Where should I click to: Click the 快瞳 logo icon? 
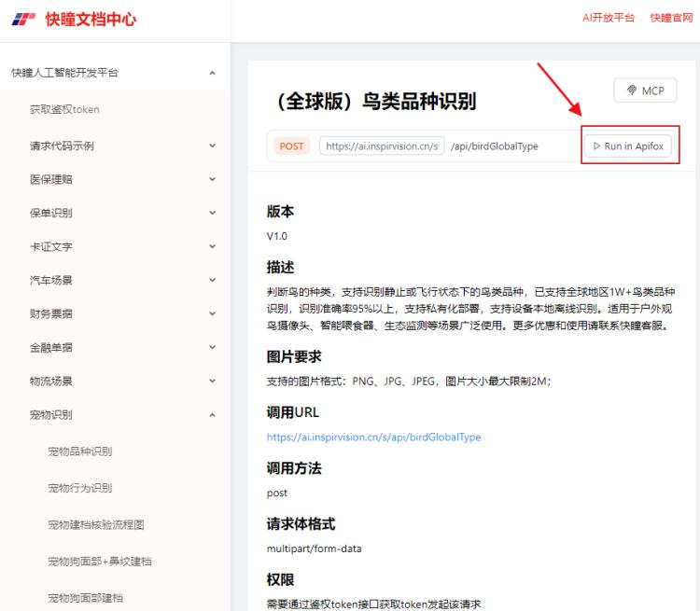tap(23, 20)
